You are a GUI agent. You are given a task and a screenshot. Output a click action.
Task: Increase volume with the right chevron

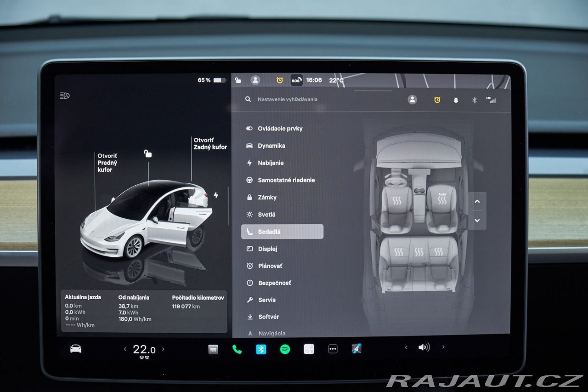[x=443, y=347]
